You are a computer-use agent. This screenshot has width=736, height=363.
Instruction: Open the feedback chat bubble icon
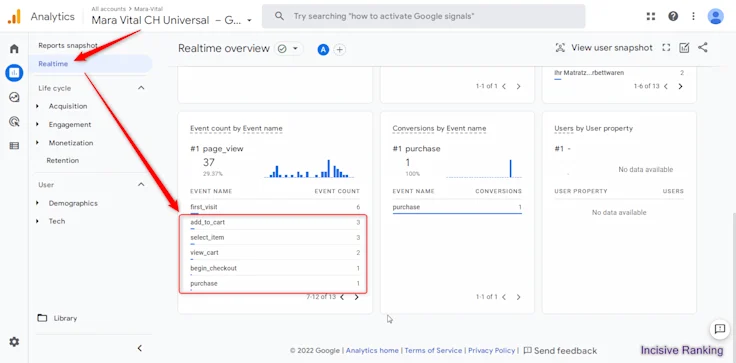[720, 329]
